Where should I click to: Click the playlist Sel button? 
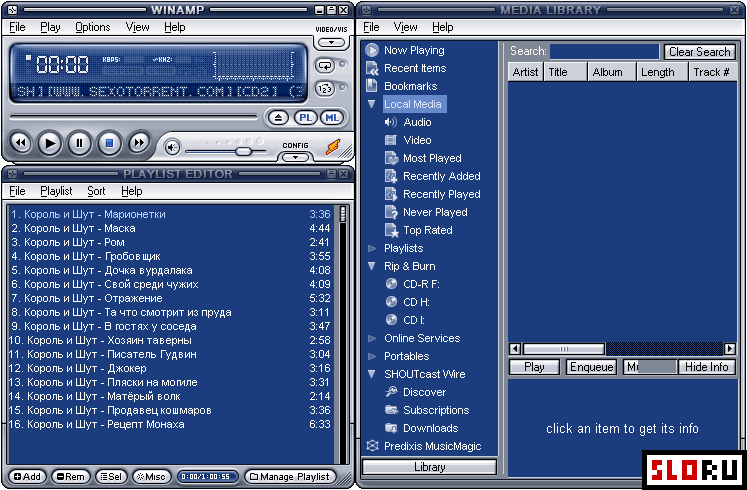pos(111,477)
